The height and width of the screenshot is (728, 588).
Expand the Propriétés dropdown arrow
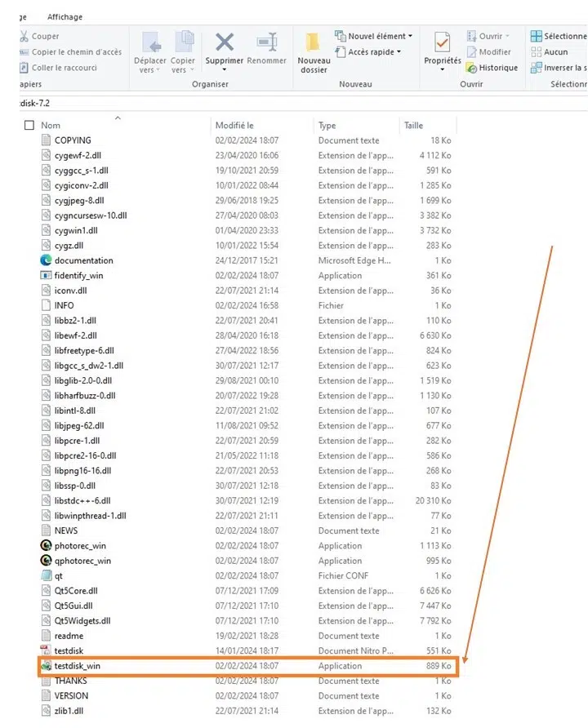coord(442,70)
